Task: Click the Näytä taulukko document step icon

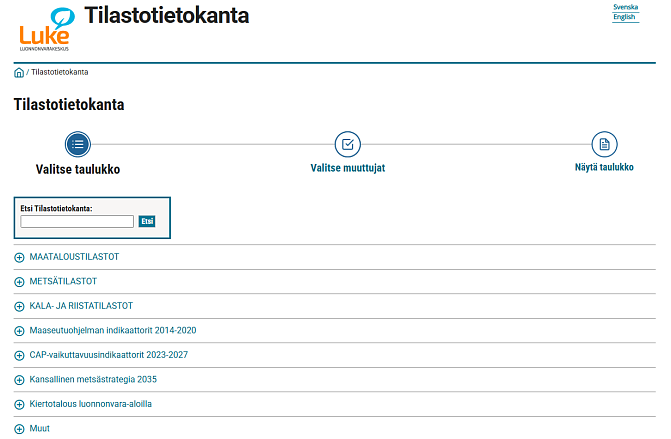Action: 604,144
